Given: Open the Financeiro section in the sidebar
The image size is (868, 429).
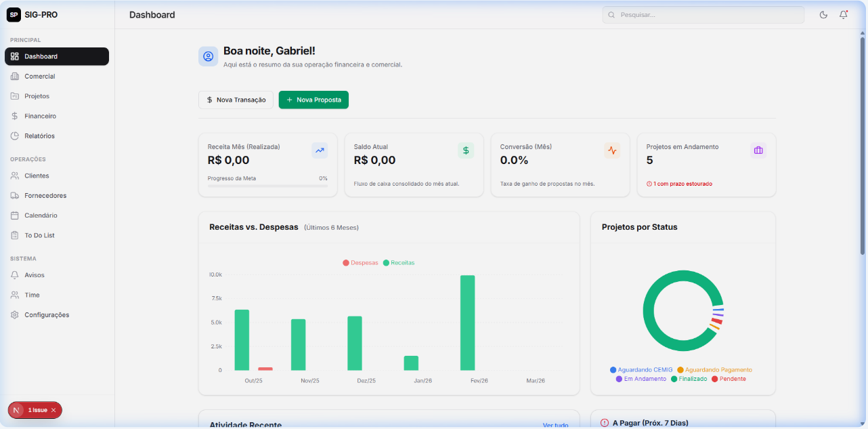Looking at the screenshot, I should pyautogui.click(x=41, y=116).
